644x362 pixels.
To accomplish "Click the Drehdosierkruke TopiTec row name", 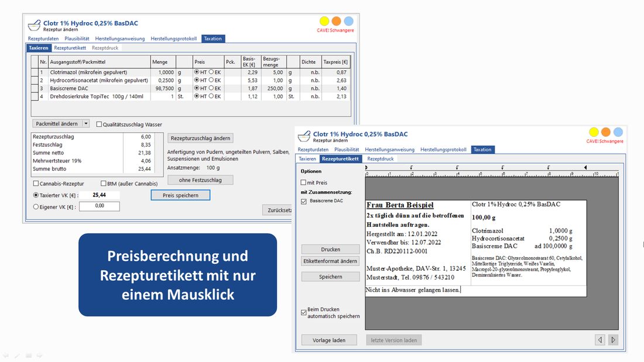I will pyautogui.click(x=97, y=96).
